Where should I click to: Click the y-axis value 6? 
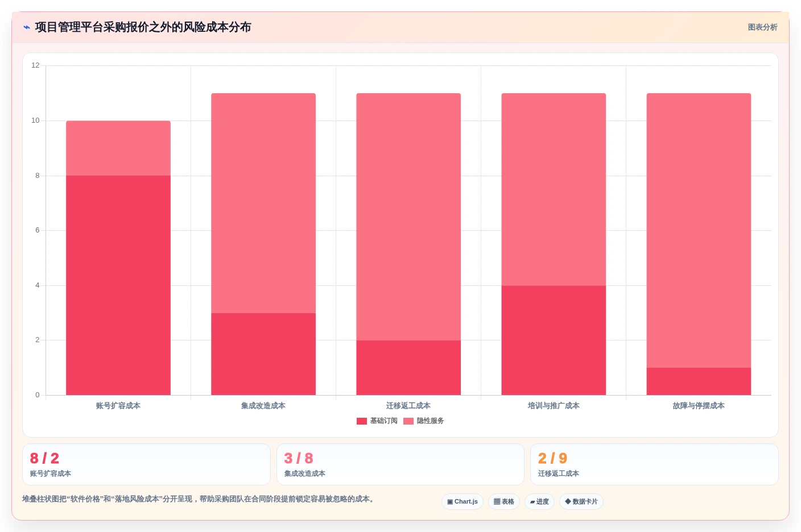38,230
